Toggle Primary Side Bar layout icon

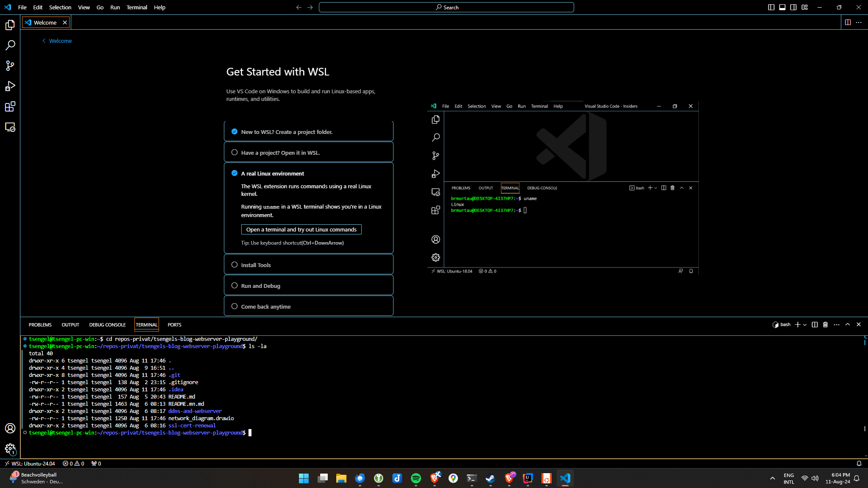pyautogui.click(x=771, y=7)
